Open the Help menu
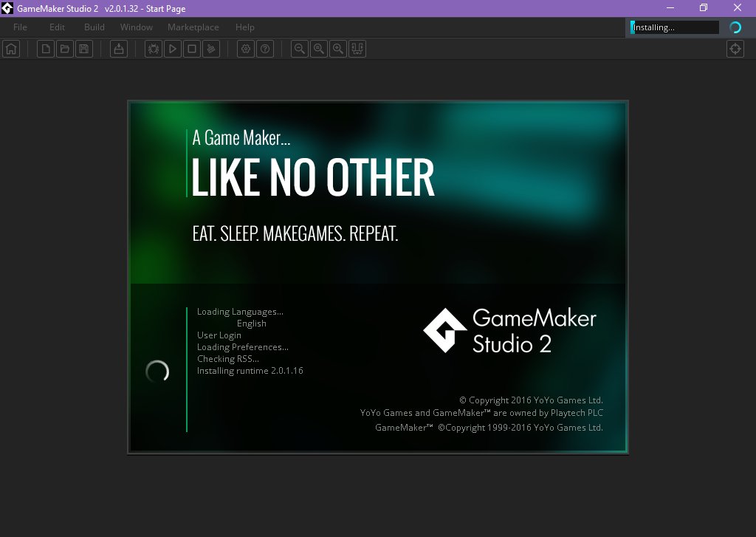 245,27
